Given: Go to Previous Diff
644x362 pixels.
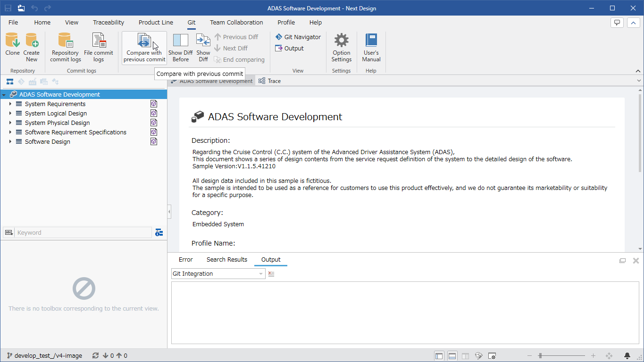Looking at the screenshot, I should tap(236, 37).
